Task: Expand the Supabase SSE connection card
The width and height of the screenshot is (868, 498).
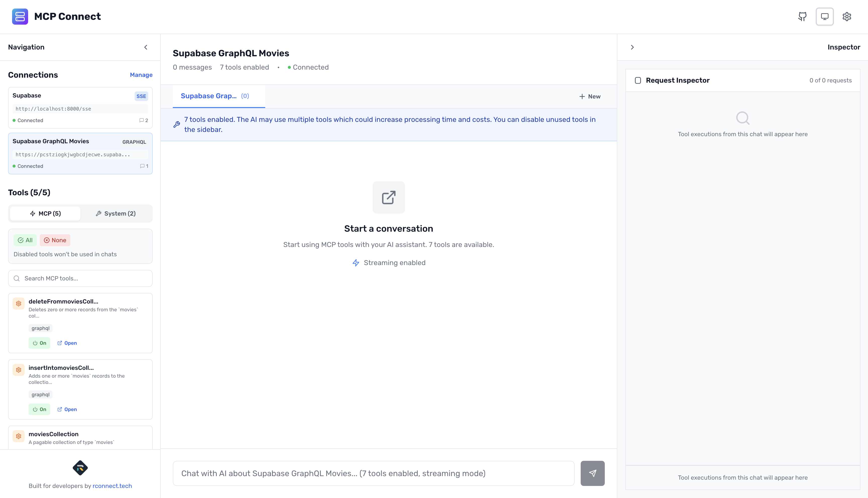Action: click(x=80, y=108)
